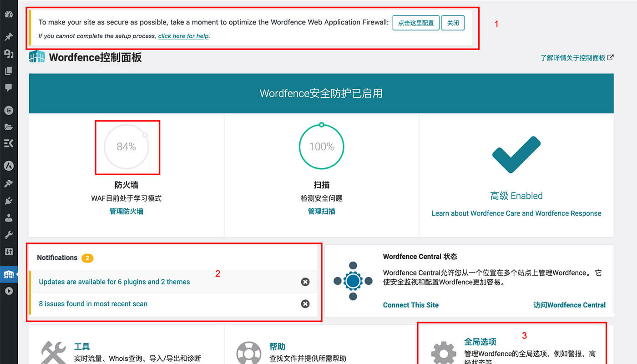Open 8 issues found in recent scan
The height and width of the screenshot is (364, 637).
(93, 304)
